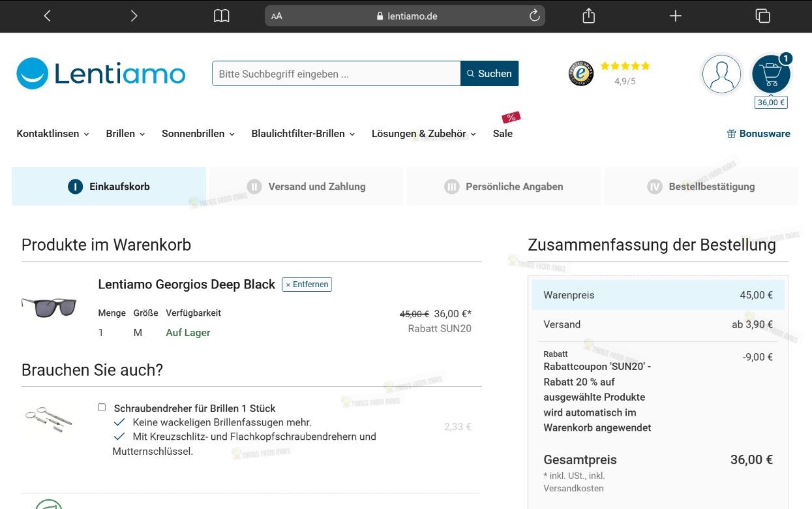Show all tabs overview icon
The image size is (812, 509).
[762, 16]
